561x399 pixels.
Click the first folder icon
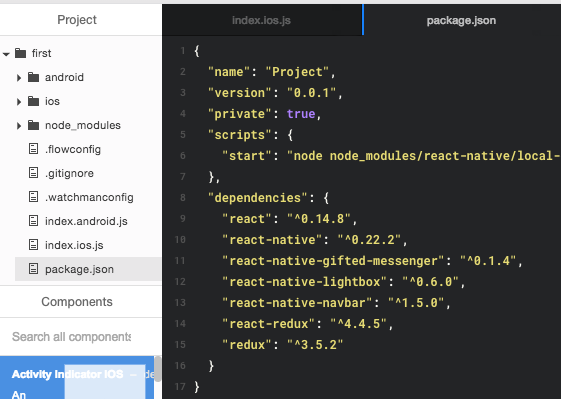click(20, 53)
